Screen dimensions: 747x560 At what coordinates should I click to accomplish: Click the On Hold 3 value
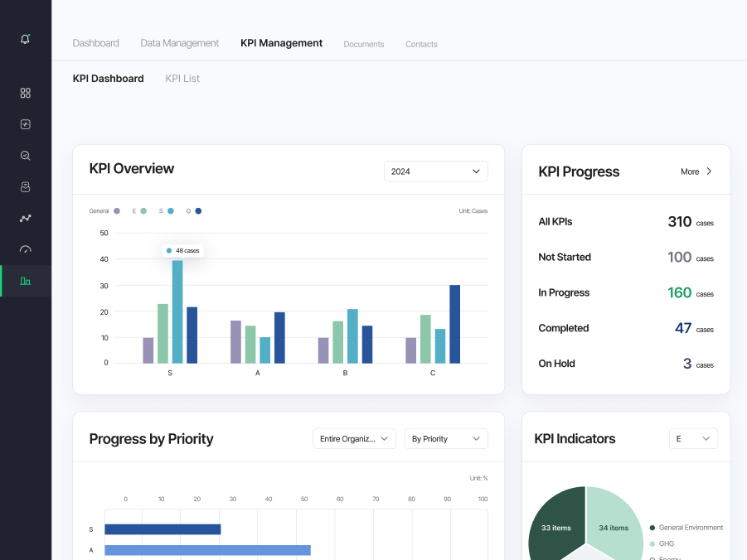[687, 364]
